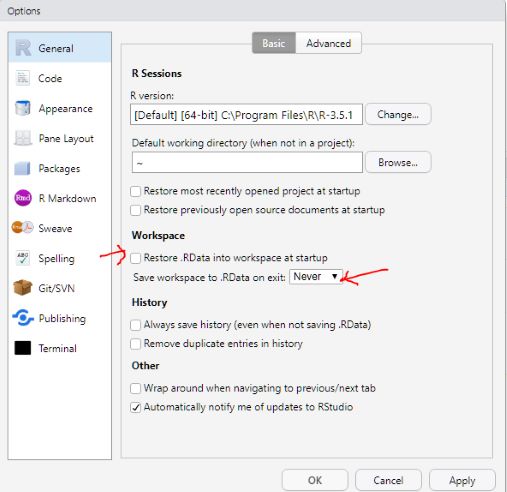Open Pane Layout icon
Screen dimensions: 507x492
pos(23,138)
